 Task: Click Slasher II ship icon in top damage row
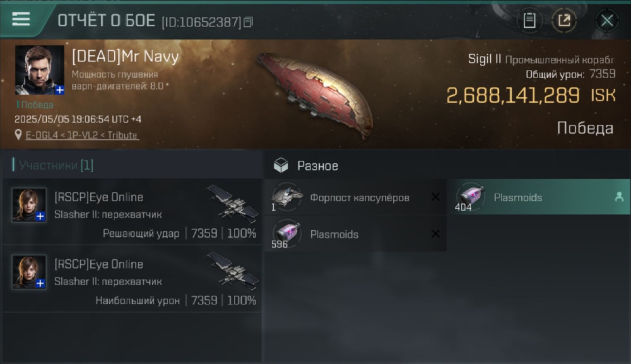[x=233, y=270]
